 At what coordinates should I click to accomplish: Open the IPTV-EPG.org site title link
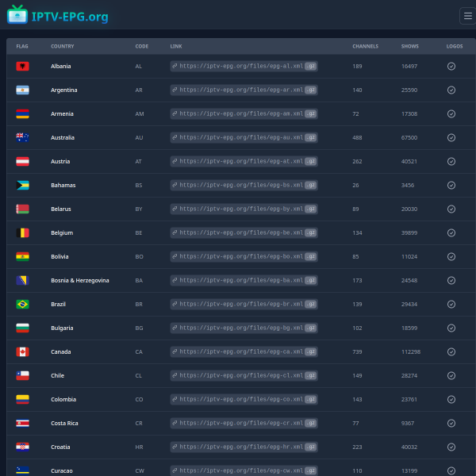point(70,17)
